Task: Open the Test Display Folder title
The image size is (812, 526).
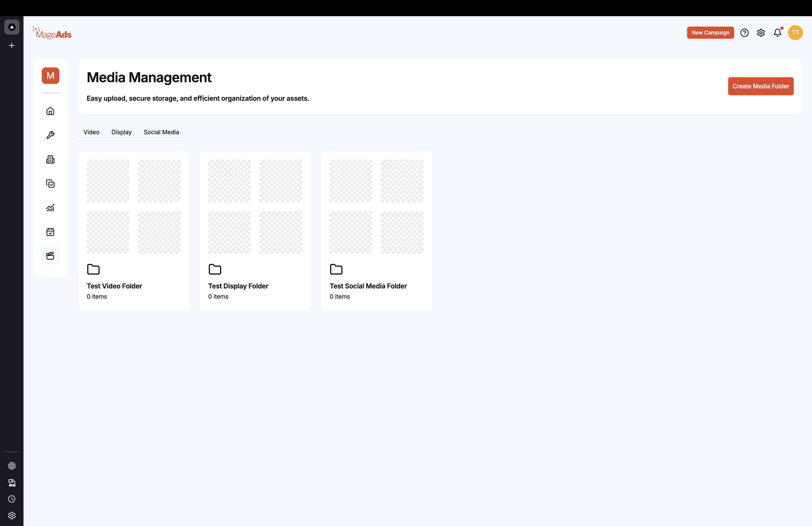Action: pos(238,286)
